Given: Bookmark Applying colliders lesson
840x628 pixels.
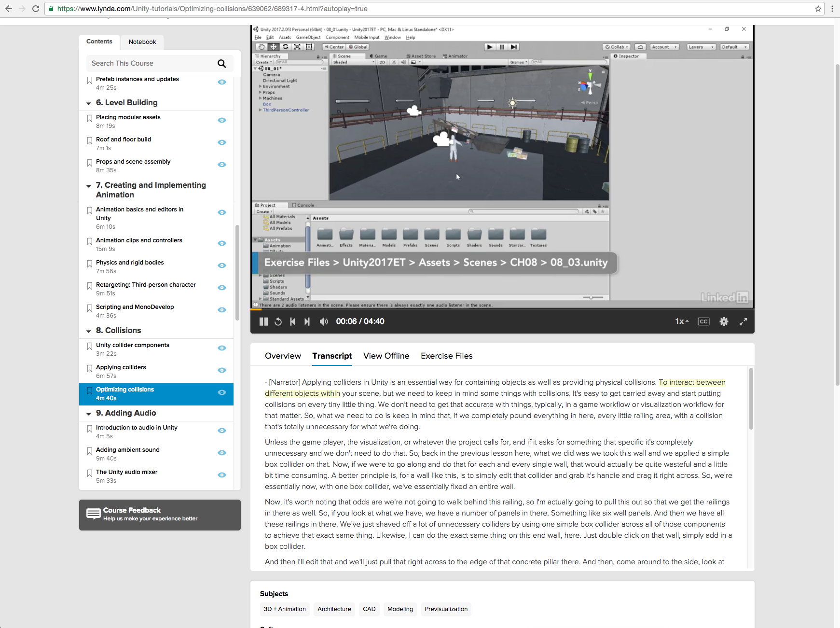Looking at the screenshot, I should [89, 368].
